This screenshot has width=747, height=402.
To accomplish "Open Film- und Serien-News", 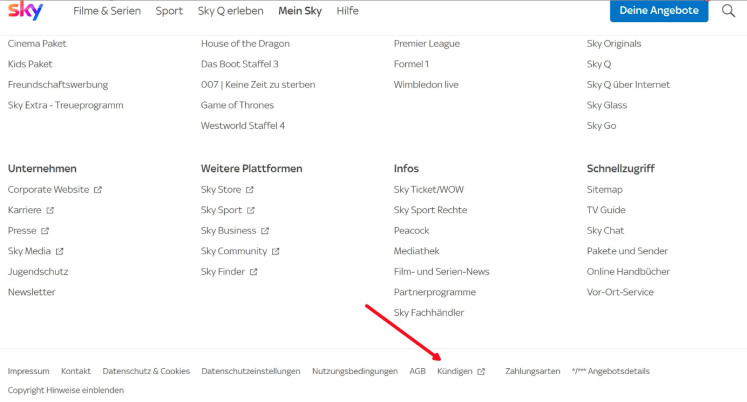I will click(441, 271).
